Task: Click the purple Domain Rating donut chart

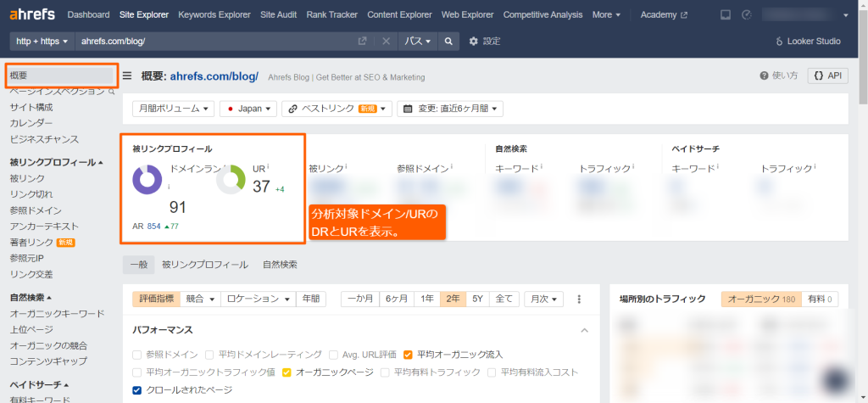Action: tap(147, 180)
